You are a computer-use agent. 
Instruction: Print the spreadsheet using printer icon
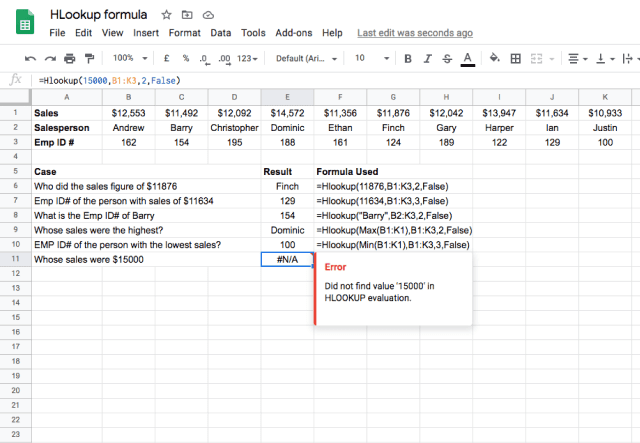point(70,58)
